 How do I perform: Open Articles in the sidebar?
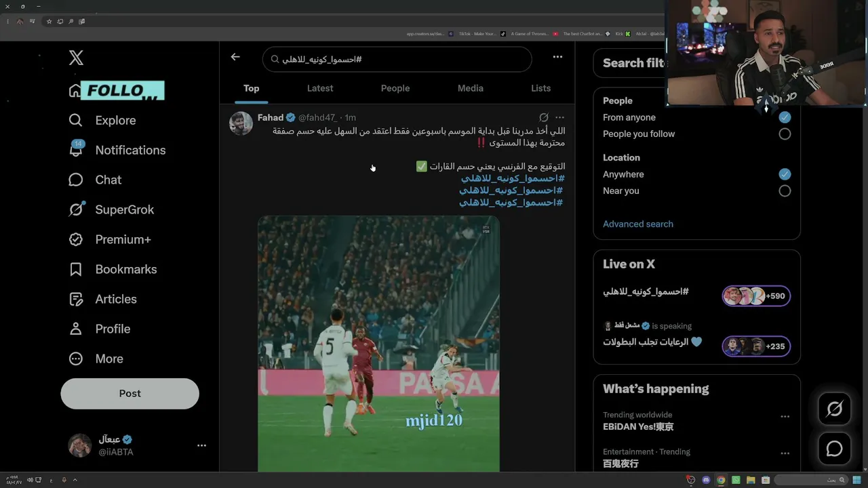(102, 299)
